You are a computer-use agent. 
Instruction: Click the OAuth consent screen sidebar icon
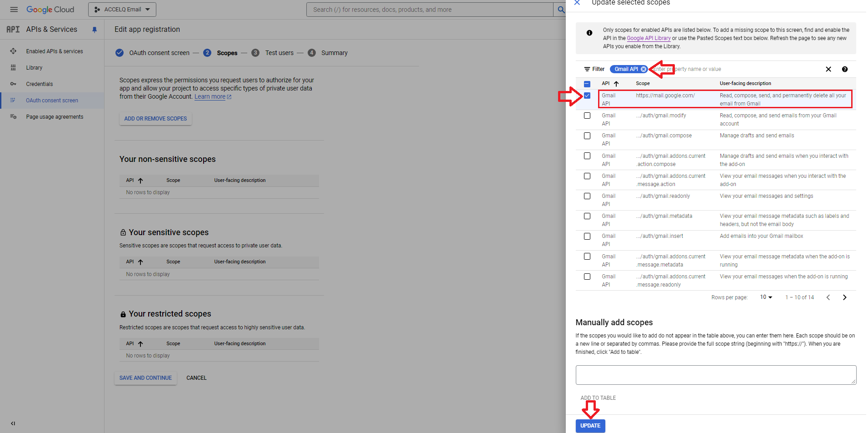click(13, 101)
